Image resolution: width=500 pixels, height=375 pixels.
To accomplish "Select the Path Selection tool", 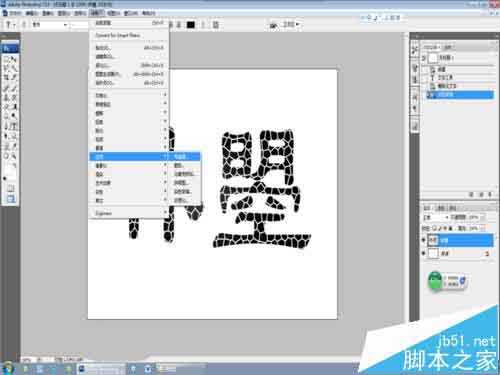I will click(6, 136).
